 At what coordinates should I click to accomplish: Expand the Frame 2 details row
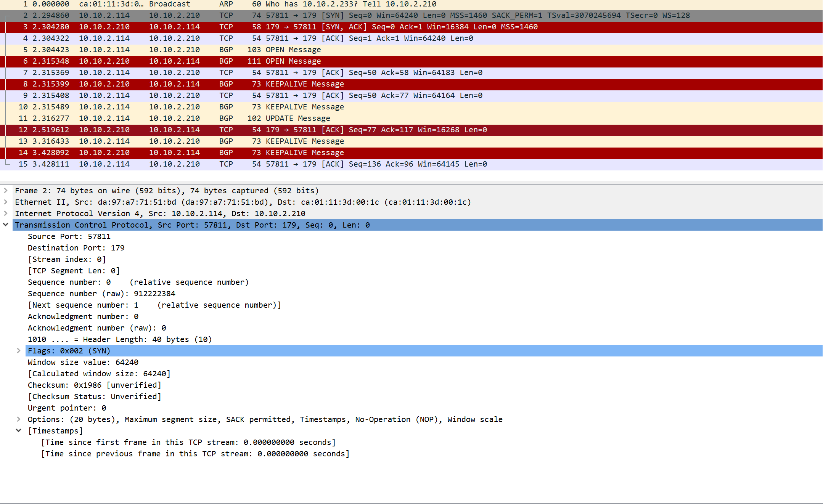(x=6, y=191)
